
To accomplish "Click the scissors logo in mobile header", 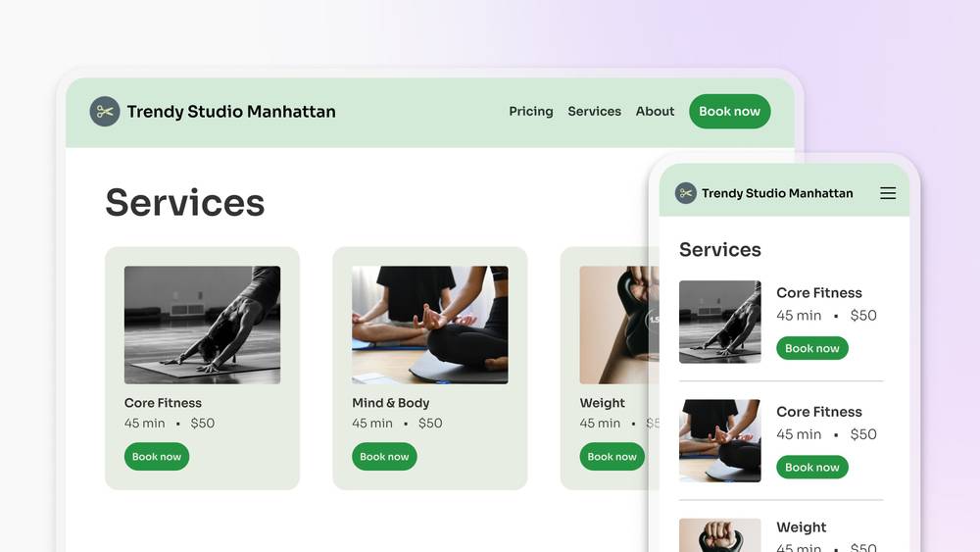I will tap(686, 193).
